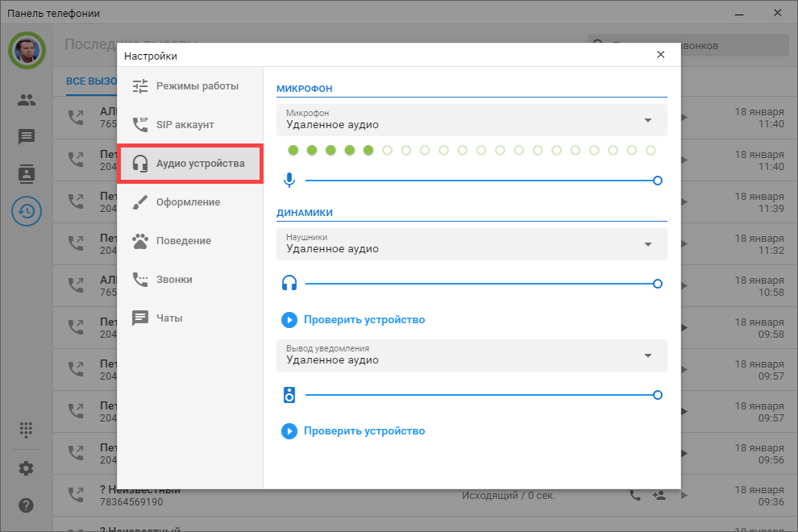Click the help question mark icon

tap(27, 505)
